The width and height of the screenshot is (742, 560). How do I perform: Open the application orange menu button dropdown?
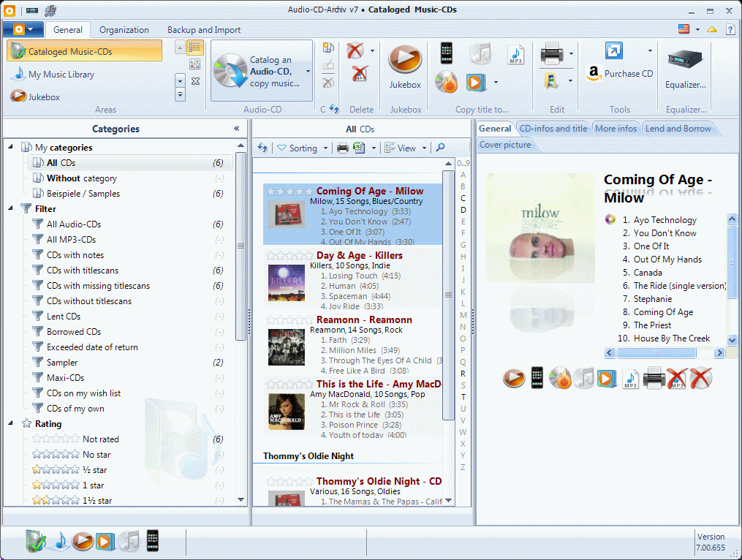(23, 29)
